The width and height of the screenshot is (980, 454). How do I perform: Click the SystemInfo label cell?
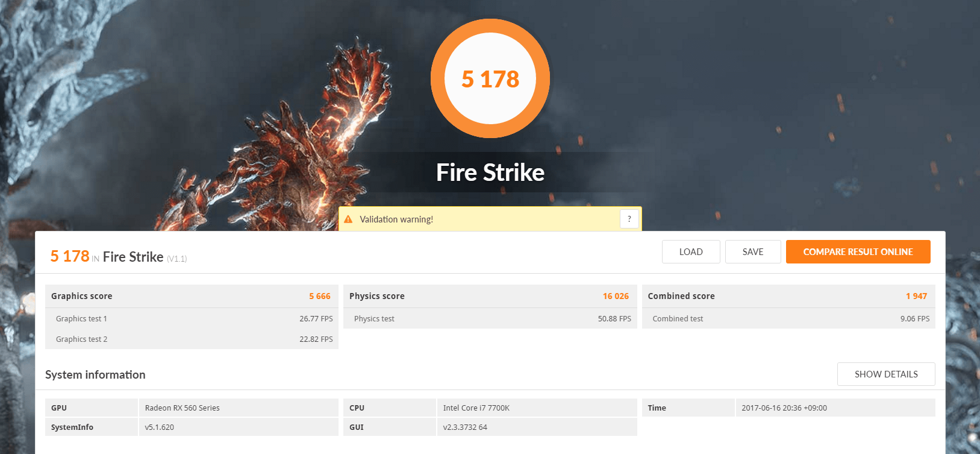coord(92,427)
